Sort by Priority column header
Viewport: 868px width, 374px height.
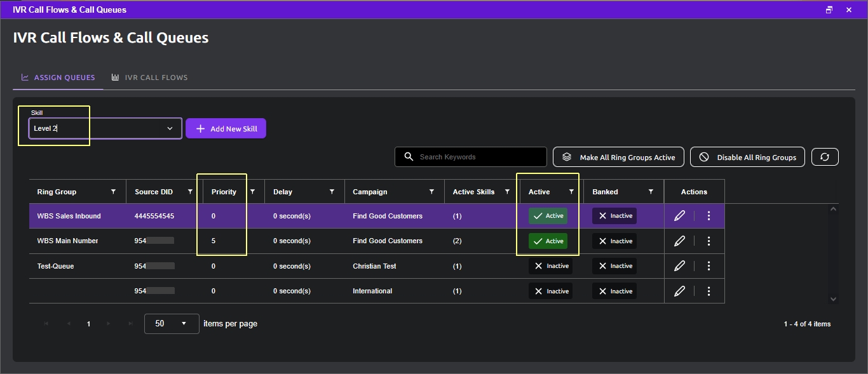pyautogui.click(x=224, y=192)
